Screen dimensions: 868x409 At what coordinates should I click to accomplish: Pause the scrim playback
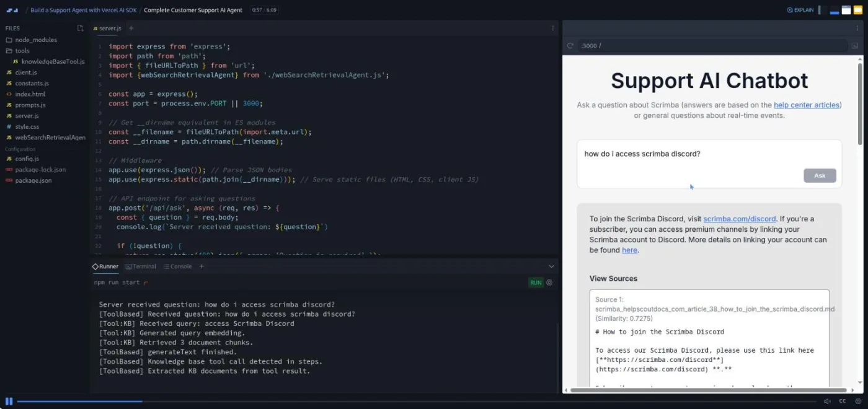[x=9, y=401]
